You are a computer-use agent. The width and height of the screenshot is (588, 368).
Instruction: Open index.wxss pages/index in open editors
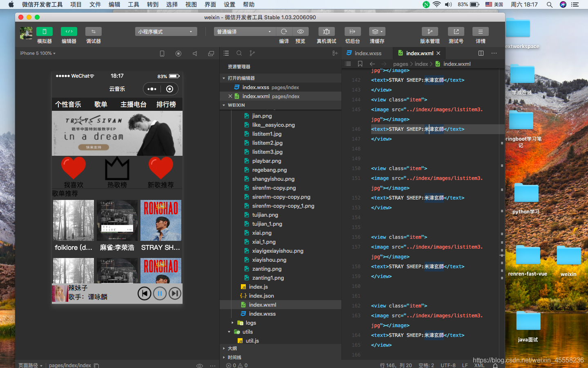click(x=281, y=87)
